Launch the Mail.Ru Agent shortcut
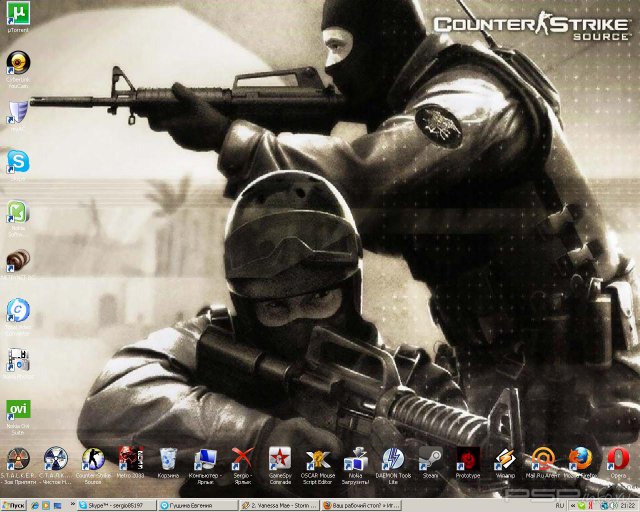 pyautogui.click(x=542, y=459)
